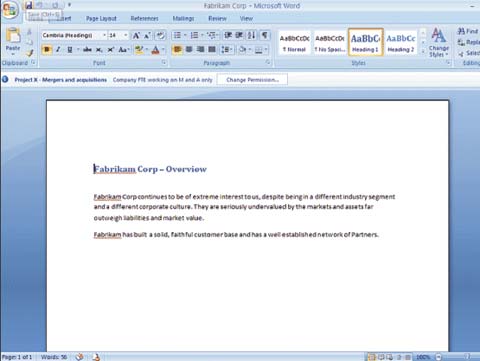Open the Page Layout tab
Viewport: 480px width, 361px height.
pos(101,19)
